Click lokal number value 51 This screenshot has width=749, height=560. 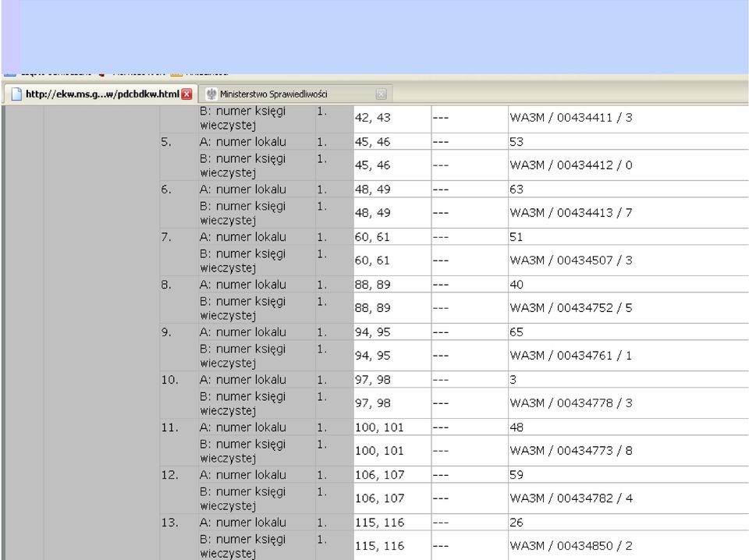[x=516, y=237]
